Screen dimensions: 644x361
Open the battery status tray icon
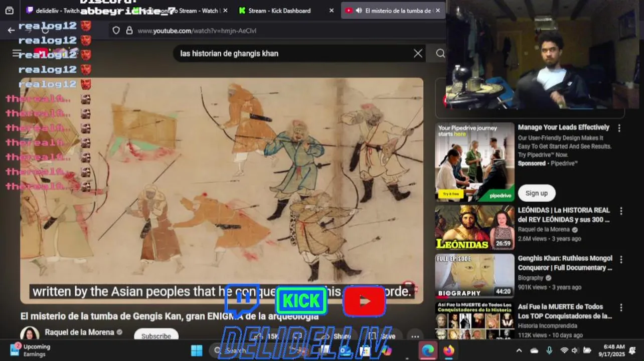(x=587, y=350)
